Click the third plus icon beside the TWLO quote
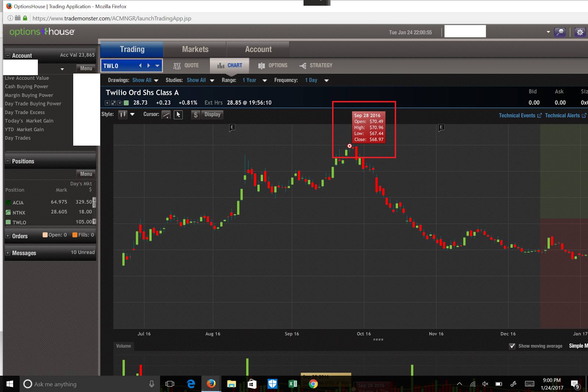Viewport: 588px width, 392px height. pyautogui.click(x=120, y=103)
